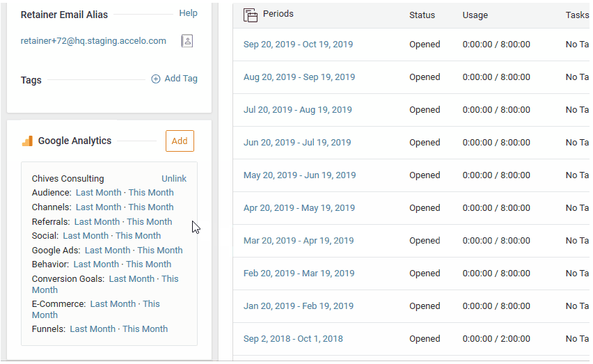Open E-Commerce Last Month report
Image resolution: width=593 pixels, height=364 pixels.
click(x=113, y=304)
